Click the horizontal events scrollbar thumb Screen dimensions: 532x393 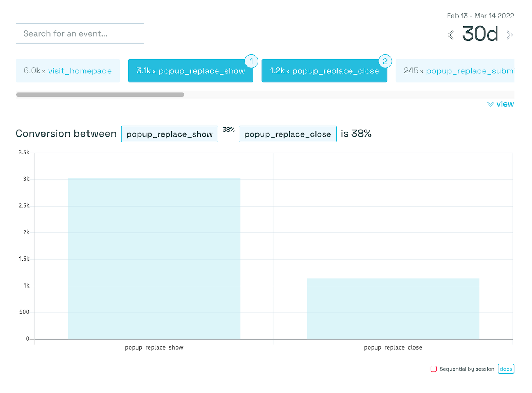tap(100, 94)
